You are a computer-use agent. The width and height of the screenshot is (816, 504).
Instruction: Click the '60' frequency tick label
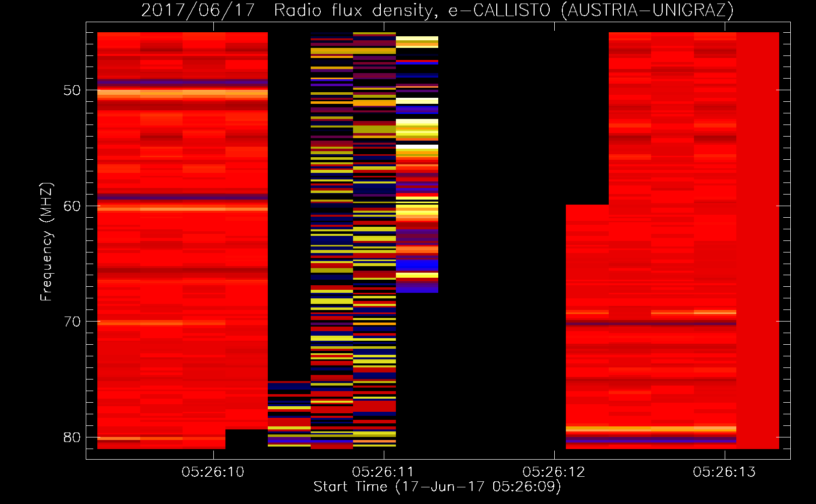[x=72, y=206]
